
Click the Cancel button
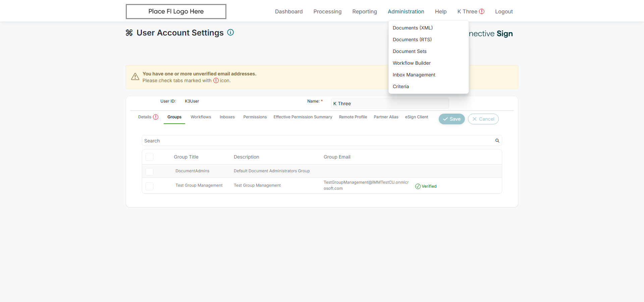click(483, 119)
